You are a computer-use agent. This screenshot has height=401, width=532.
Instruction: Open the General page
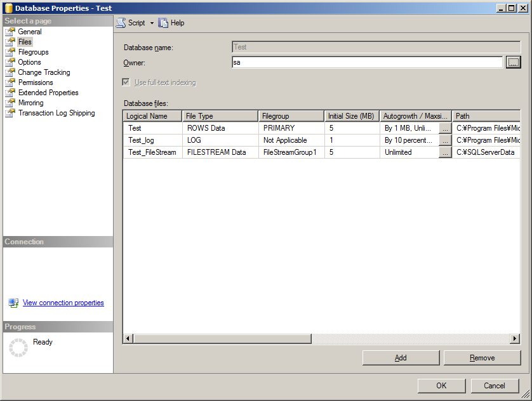pyautogui.click(x=29, y=31)
